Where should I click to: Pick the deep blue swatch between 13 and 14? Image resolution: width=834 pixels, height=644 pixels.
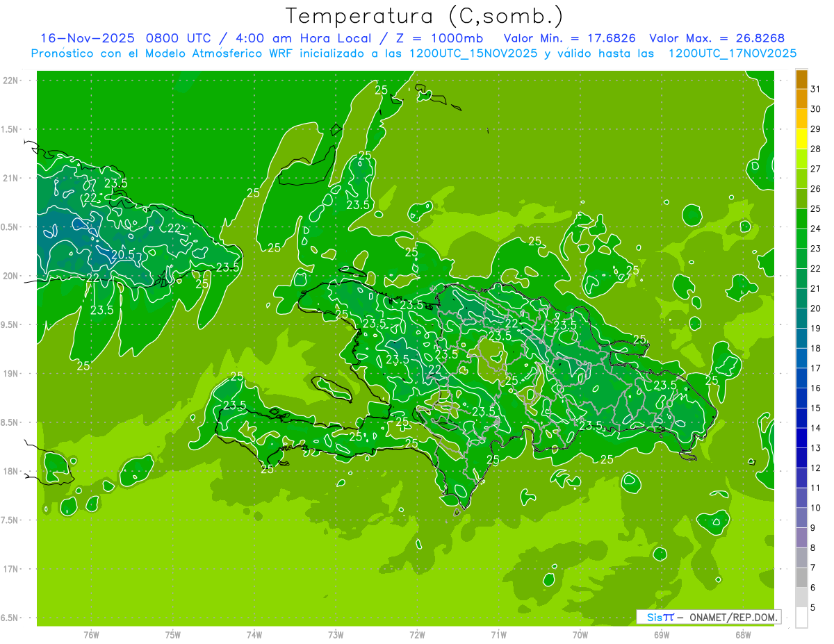point(801,438)
